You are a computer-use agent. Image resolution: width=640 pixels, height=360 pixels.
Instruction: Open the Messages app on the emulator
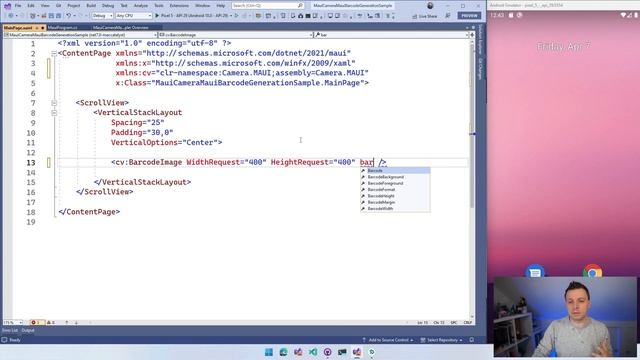point(535,271)
